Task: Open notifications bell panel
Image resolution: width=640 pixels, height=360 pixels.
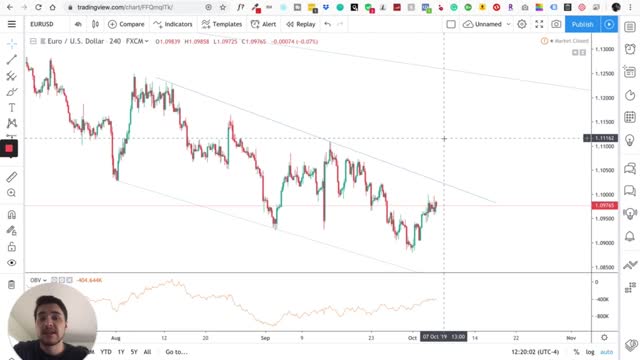Action: click(630, 236)
